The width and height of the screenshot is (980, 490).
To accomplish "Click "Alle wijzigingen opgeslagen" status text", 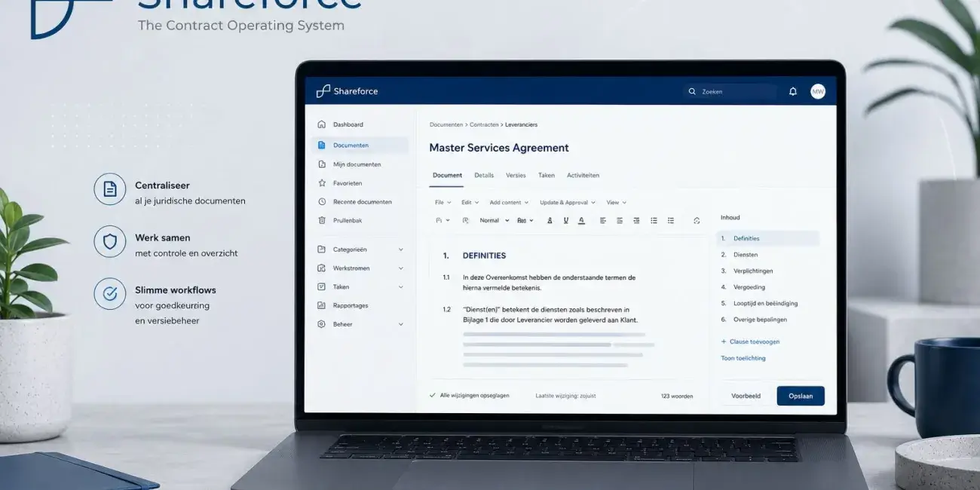I will pos(474,395).
